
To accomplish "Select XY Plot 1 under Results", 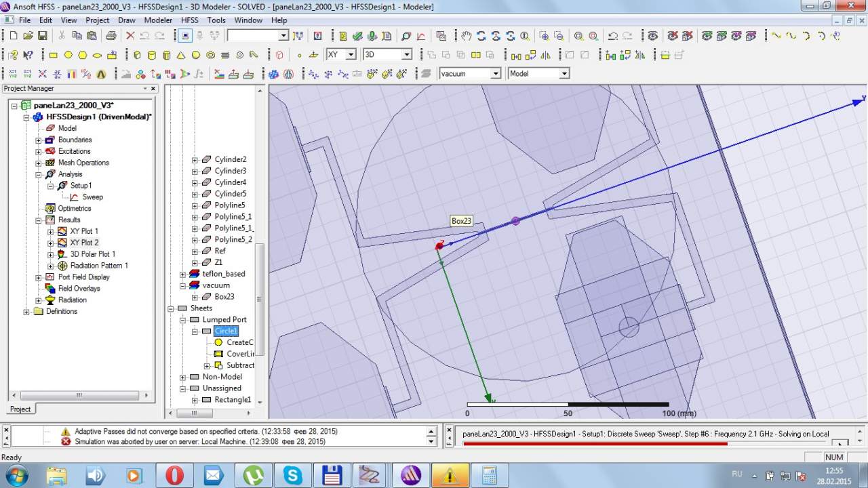I will tap(84, 231).
